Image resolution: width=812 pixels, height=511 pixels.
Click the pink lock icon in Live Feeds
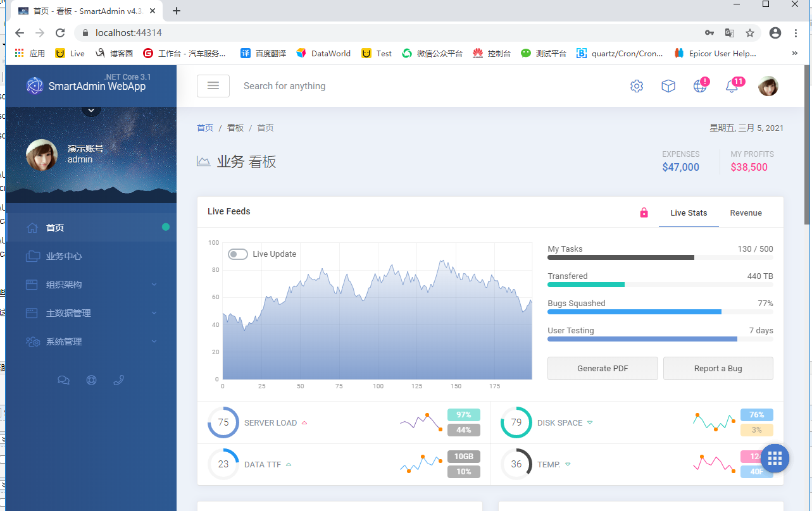(x=644, y=212)
